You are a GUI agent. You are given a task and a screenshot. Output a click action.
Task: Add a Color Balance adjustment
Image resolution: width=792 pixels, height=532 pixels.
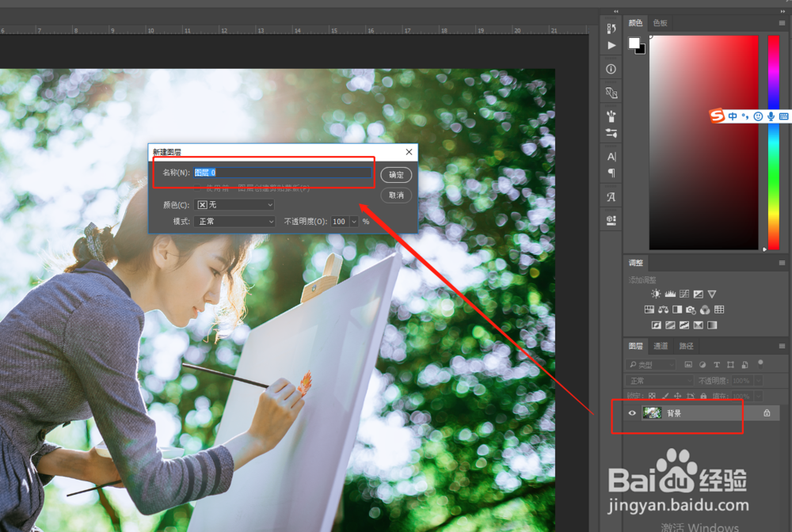663,310
